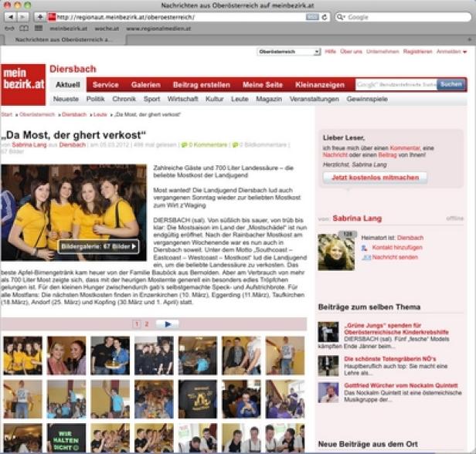Image resolution: width=476 pixels, height=454 pixels.
Task: Click the Unternehmen link
Action: pos(382,52)
